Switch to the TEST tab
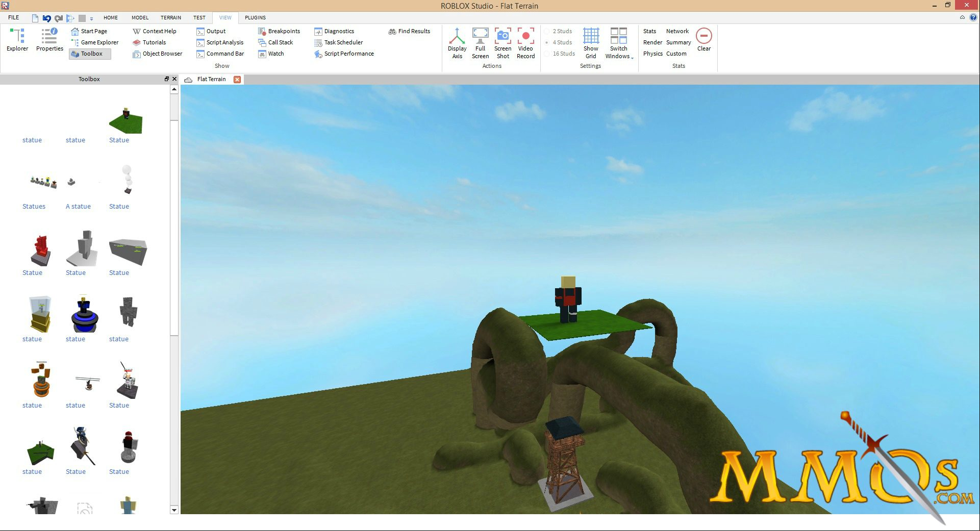This screenshot has width=980, height=531. pyautogui.click(x=199, y=17)
